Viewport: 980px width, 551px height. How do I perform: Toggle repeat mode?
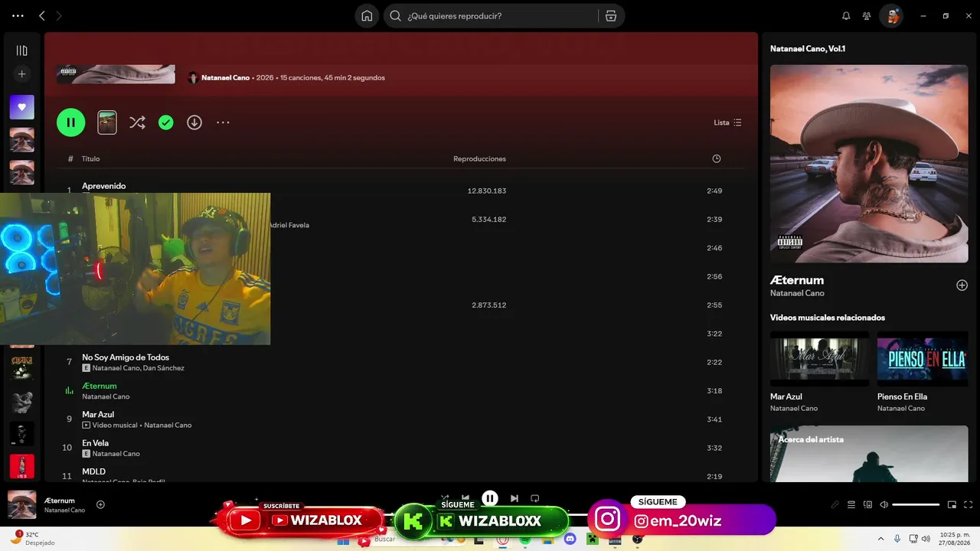535,499
